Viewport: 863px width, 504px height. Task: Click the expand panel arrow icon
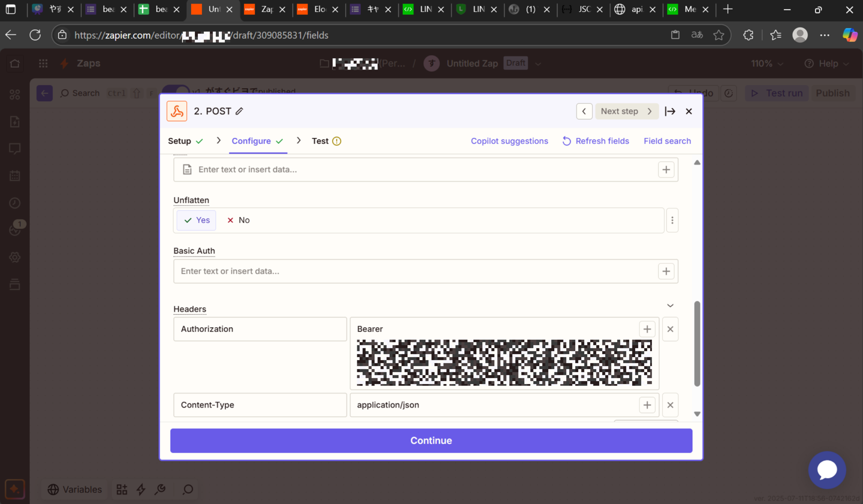coord(670,111)
